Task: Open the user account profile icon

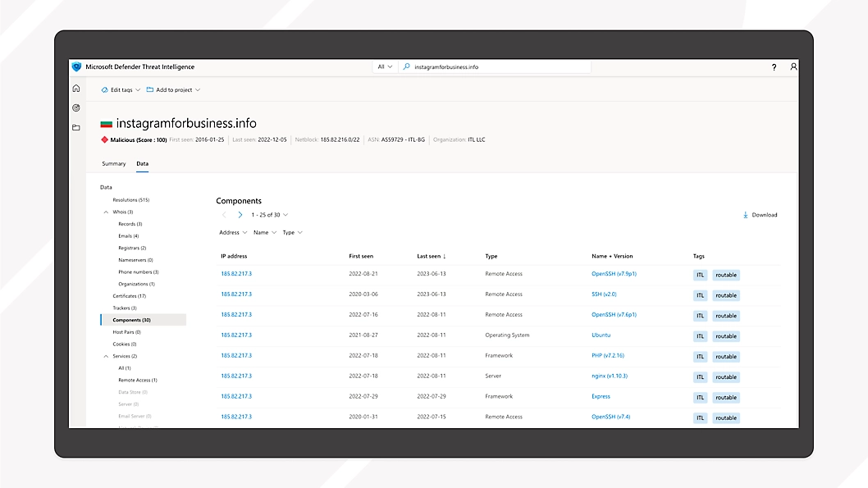Action: 793,67
